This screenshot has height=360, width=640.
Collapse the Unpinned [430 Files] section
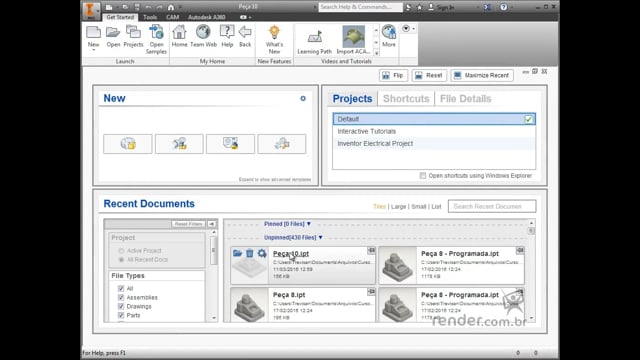click(320, 237)
